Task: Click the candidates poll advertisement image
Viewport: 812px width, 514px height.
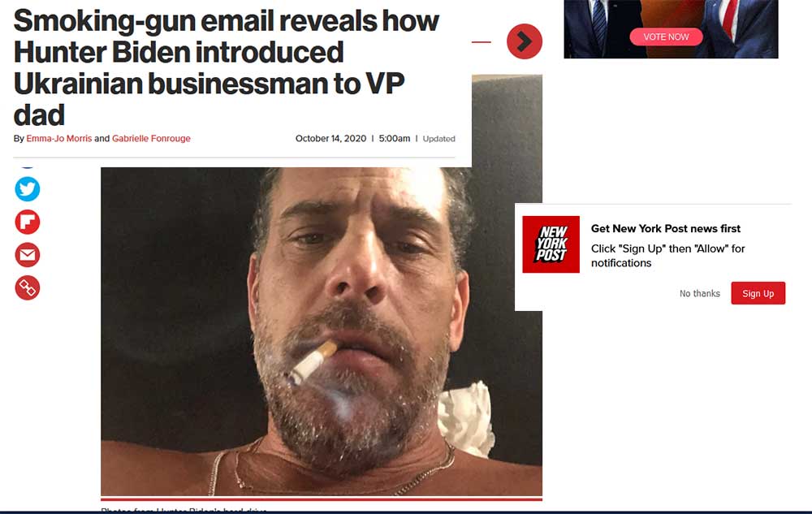Action: point(671,29)
